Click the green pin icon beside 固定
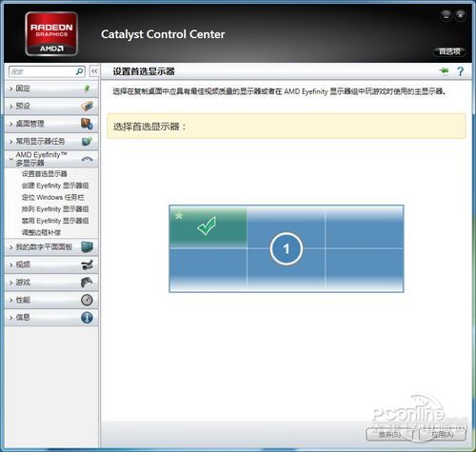Image resolution: width=476 pixels, height=452 pixels. 87,88
